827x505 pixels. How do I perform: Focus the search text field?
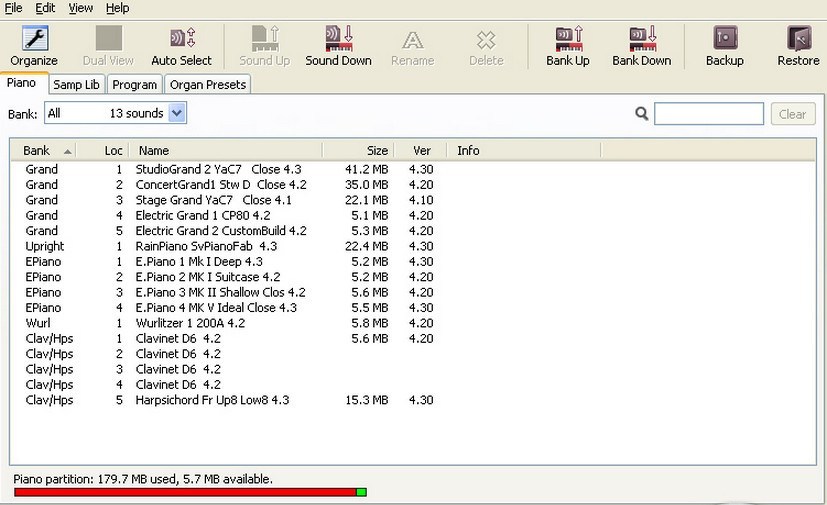tap(709, 113)
